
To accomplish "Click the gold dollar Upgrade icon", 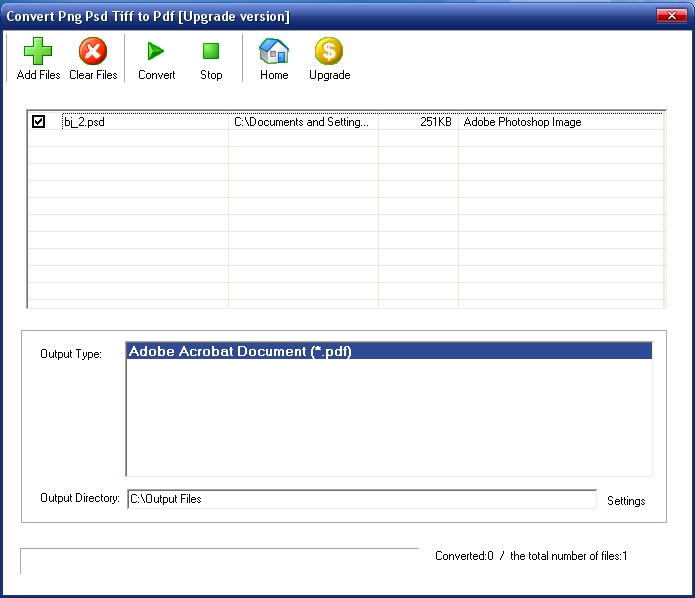I will coord(329,51).
